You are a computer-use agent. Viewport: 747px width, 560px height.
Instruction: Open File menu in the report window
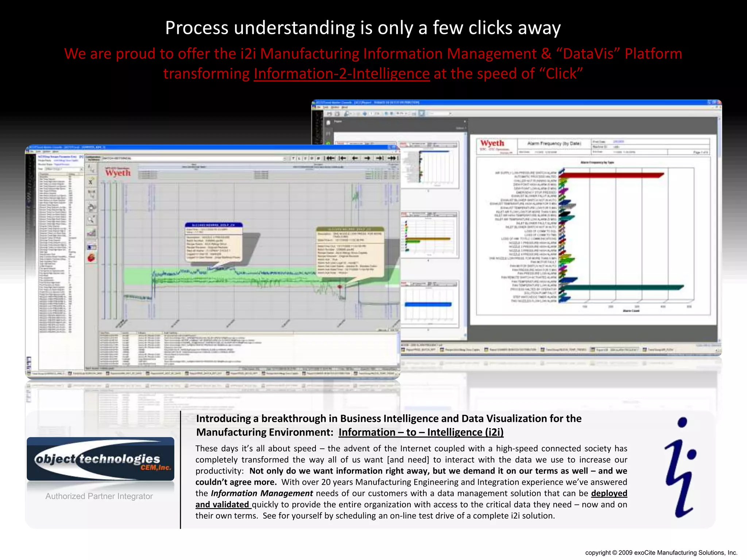[318, 108]
